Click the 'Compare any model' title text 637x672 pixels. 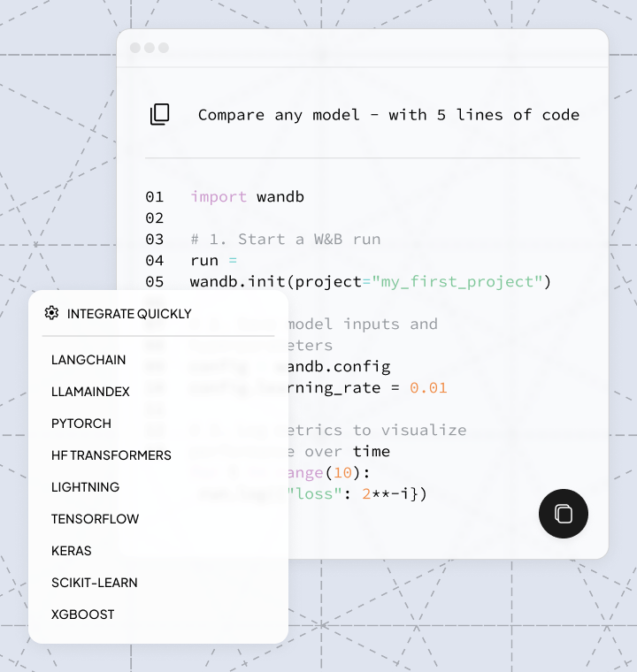pyautogui.click(x=388, y=115)
